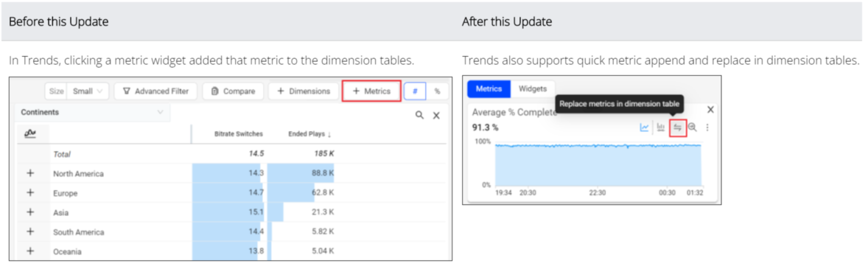Toggle the # absolute values view
This screenshot has height=272, width=868.
415,91
